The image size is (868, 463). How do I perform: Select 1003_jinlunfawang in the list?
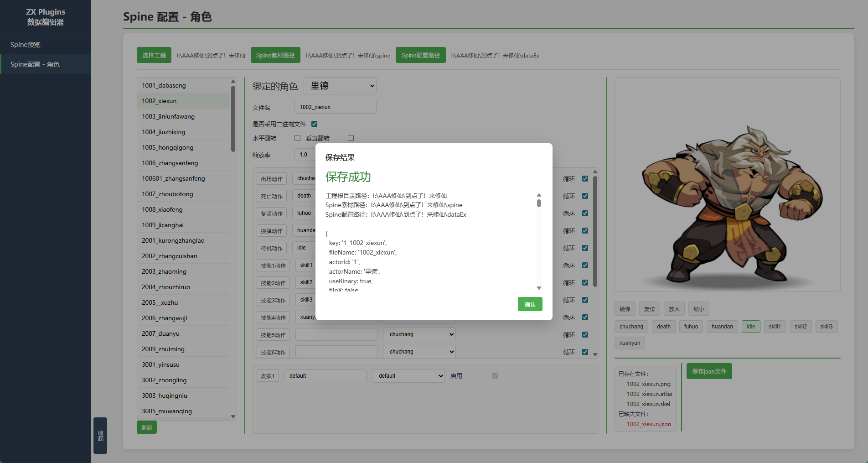click(x=184, y=116)
